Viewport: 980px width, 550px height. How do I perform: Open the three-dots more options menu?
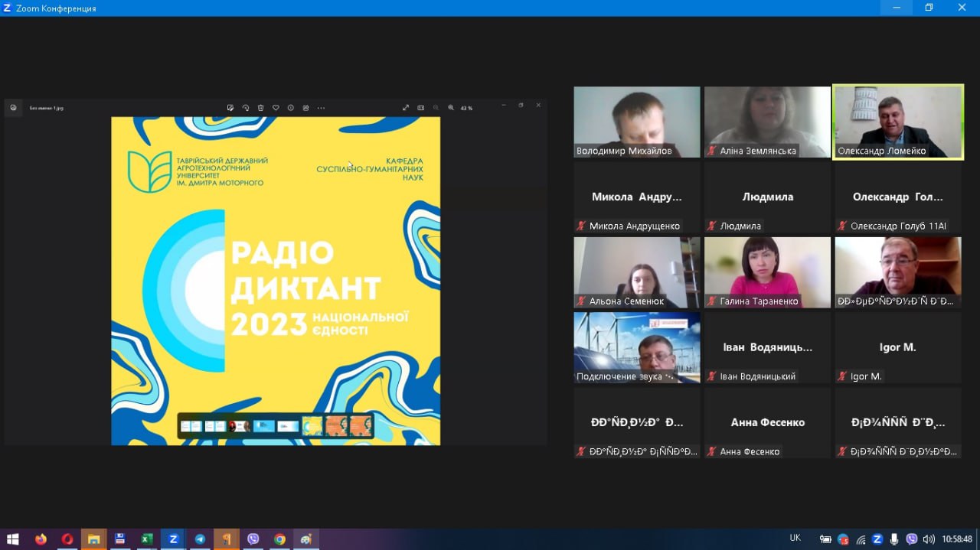321,108
